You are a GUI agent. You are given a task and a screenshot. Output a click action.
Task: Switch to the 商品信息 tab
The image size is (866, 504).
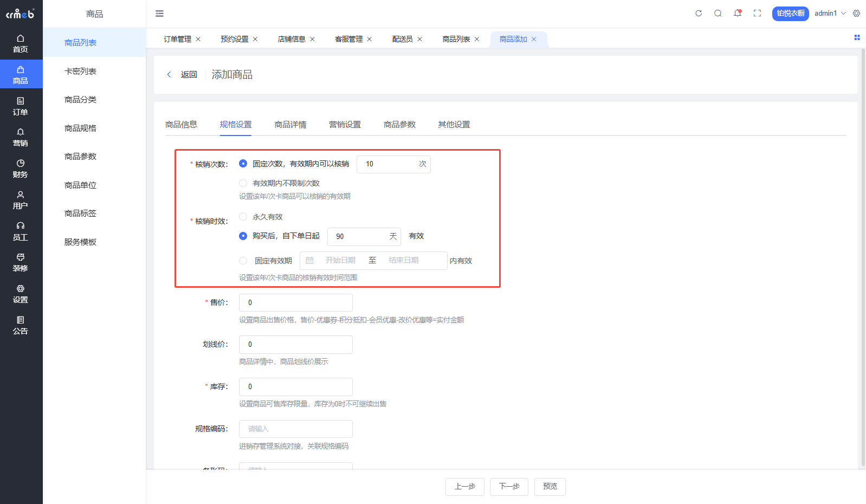181,125
